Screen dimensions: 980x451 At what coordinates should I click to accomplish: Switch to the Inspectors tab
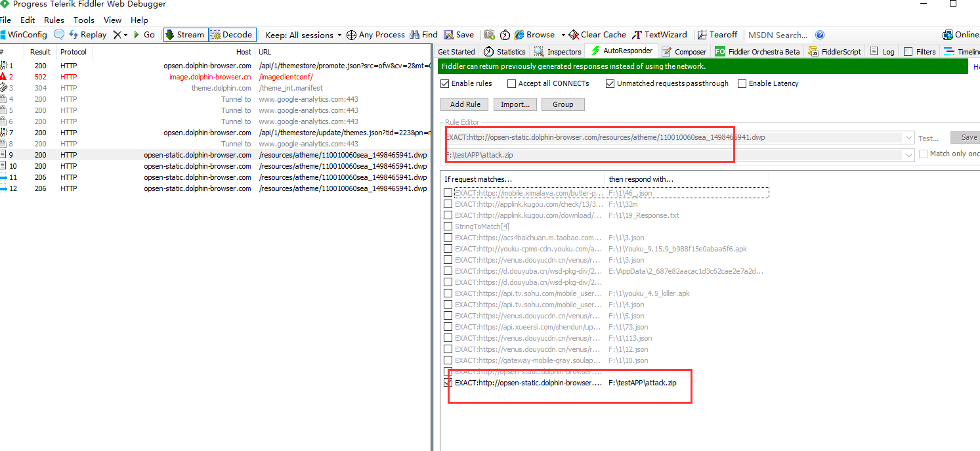[x=558, y=51]
